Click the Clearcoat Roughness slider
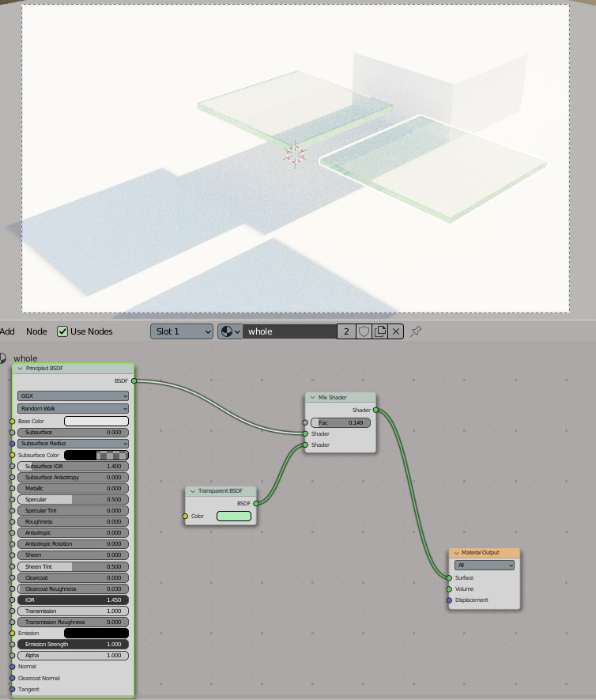Screen dimensions: 596x700 74,588
